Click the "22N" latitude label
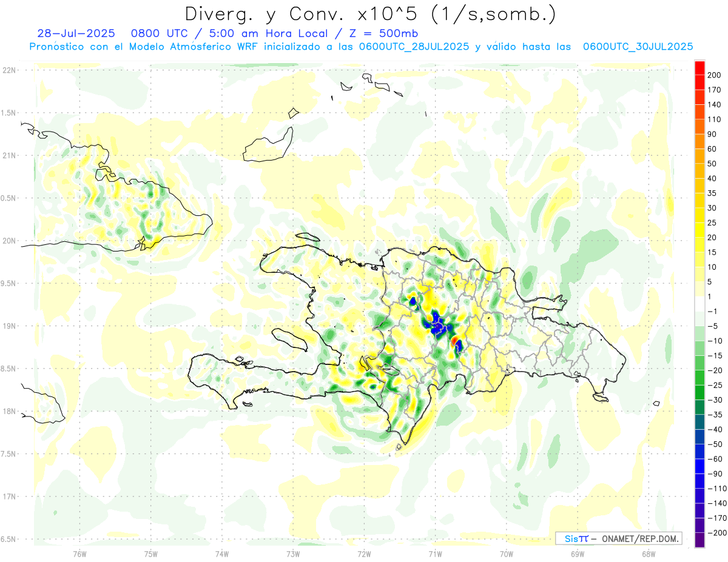The width and height of the screenshot is (728, 562). [x=8, y=70]
